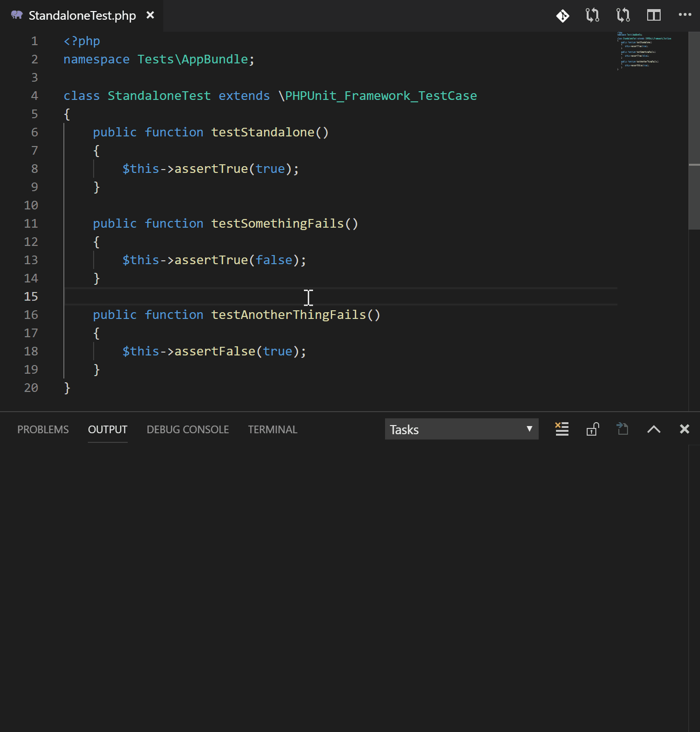Click the StandaloneTest class name
Viewport: 700px width, 732px height.
(159, 96)
